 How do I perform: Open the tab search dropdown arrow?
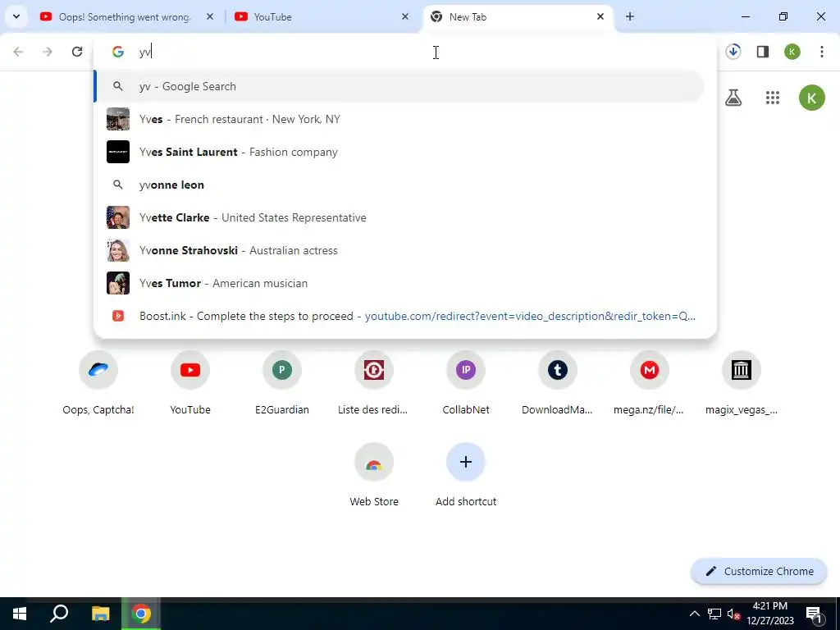(16, 16)
